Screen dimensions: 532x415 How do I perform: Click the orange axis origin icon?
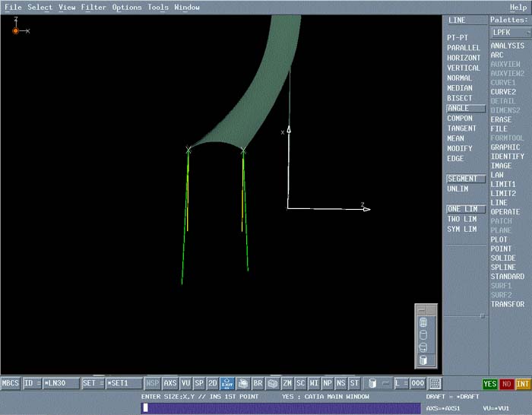[15, 30]
